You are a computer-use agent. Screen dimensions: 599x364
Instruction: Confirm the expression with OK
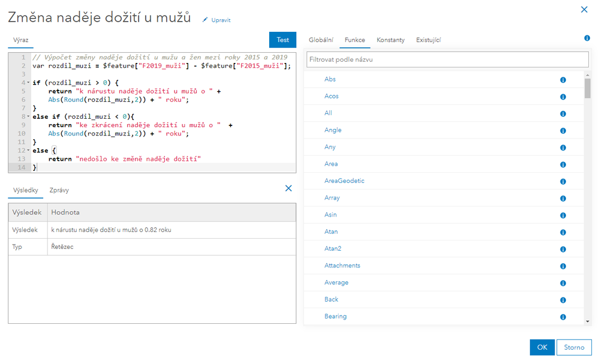coord(542,347)
